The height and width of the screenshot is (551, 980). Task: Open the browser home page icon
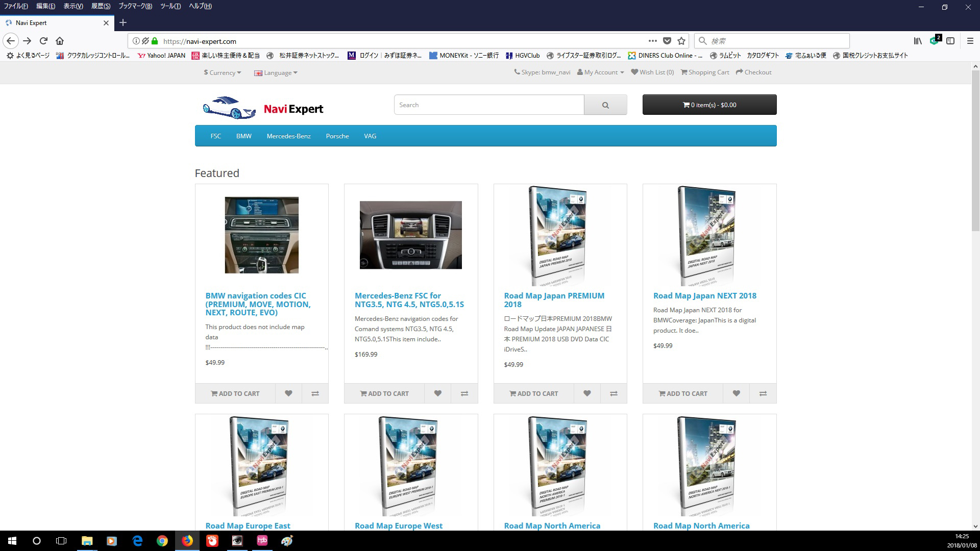[60, 41]
